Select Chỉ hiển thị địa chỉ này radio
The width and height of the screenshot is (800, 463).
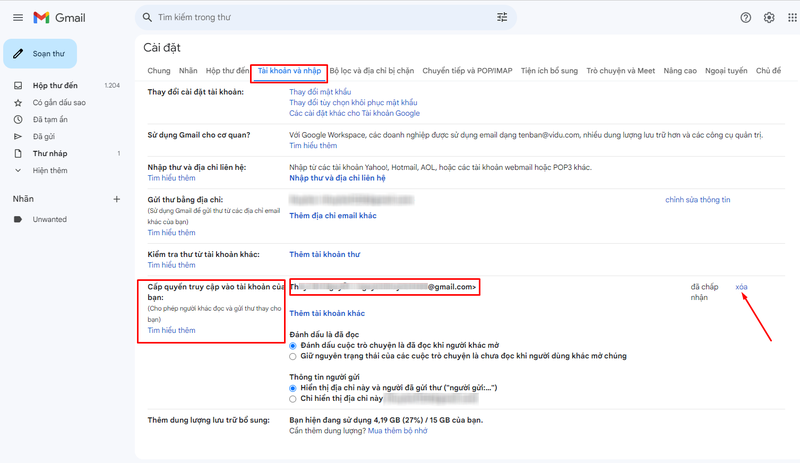click(293, 399)
